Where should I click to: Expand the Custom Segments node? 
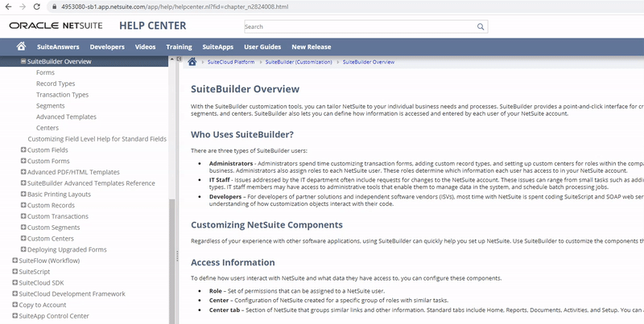[23, 228]
